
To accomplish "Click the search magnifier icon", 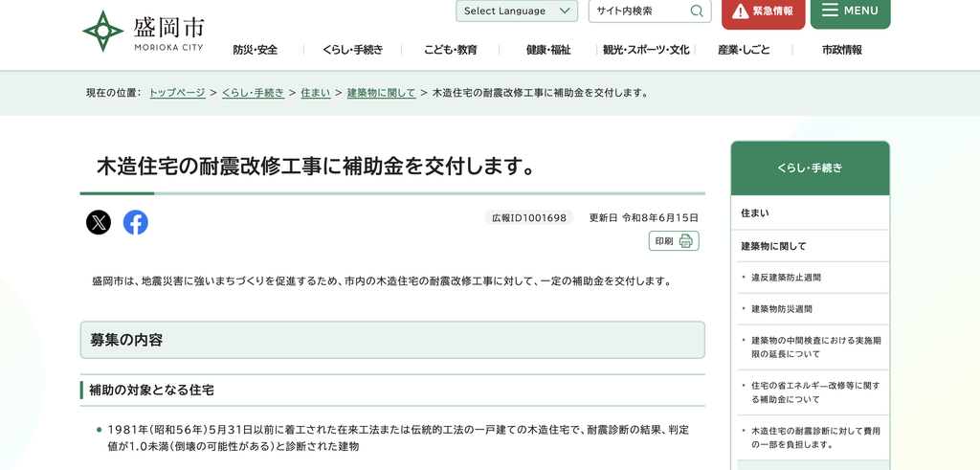I will click(x=697, y=11).
